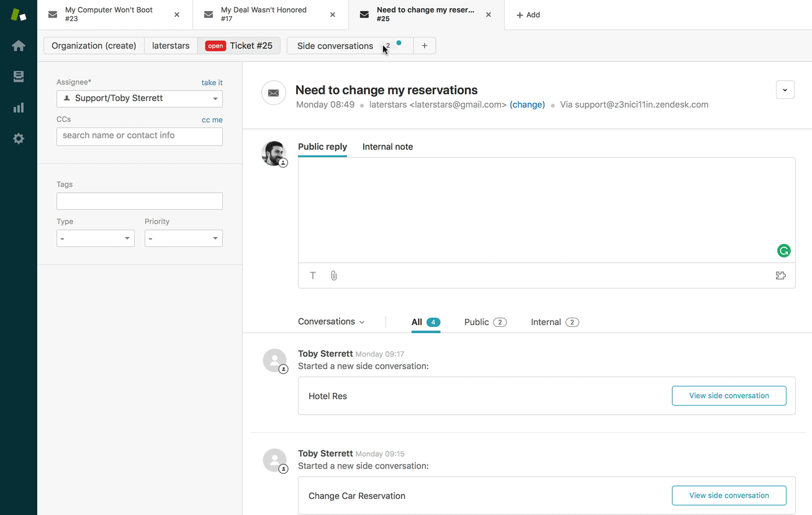This screenshot has height=515, width=812.
Task: Click the 'take it' link
Action: tap(212, 83)
